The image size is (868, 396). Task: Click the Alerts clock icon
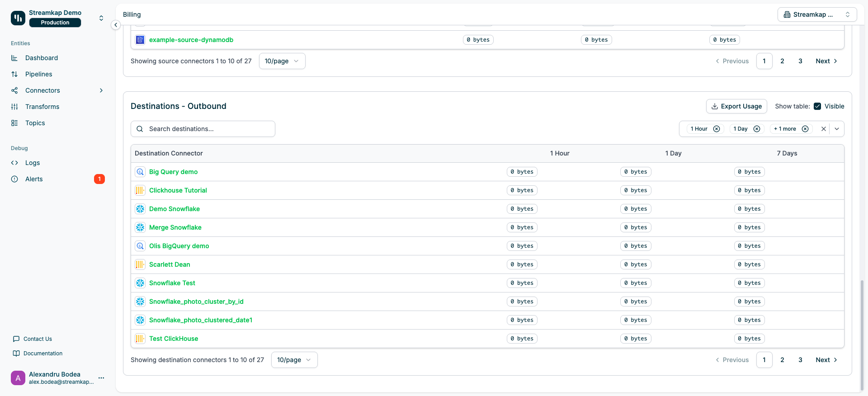[x=14, y=179]
